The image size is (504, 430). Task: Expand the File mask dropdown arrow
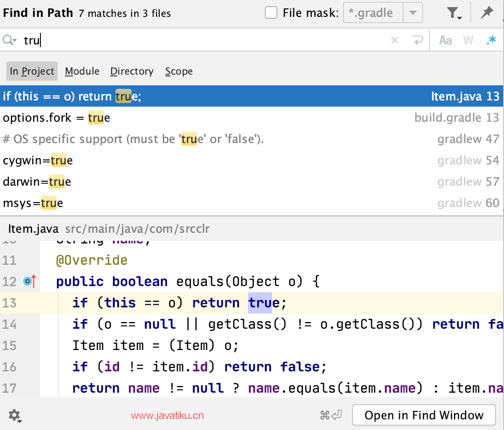(x=413, y=13)
